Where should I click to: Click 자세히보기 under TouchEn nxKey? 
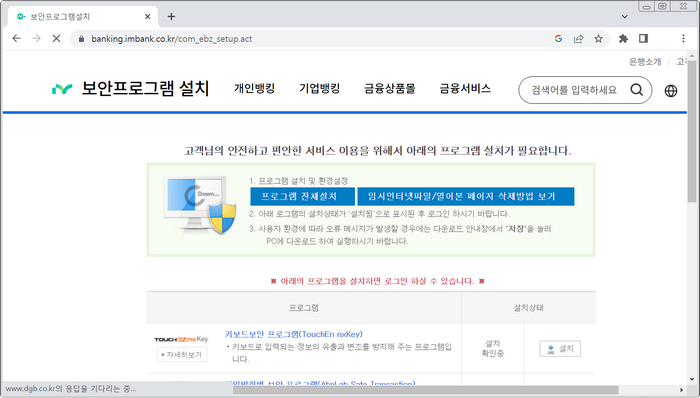pos(182,355)
